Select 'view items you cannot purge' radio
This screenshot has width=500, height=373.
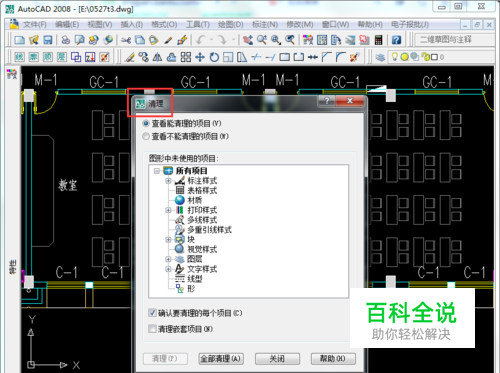[x=146, y=136]
